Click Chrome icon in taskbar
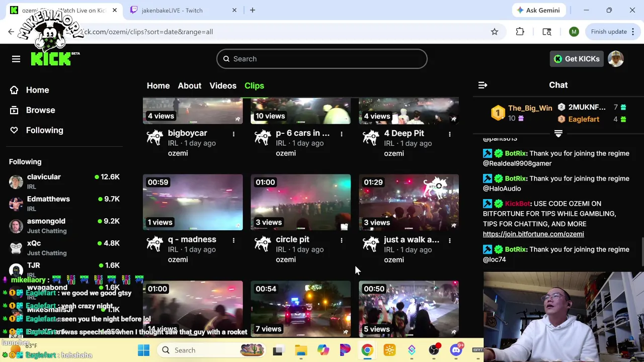The image size is (644, 362). (367, 350)
